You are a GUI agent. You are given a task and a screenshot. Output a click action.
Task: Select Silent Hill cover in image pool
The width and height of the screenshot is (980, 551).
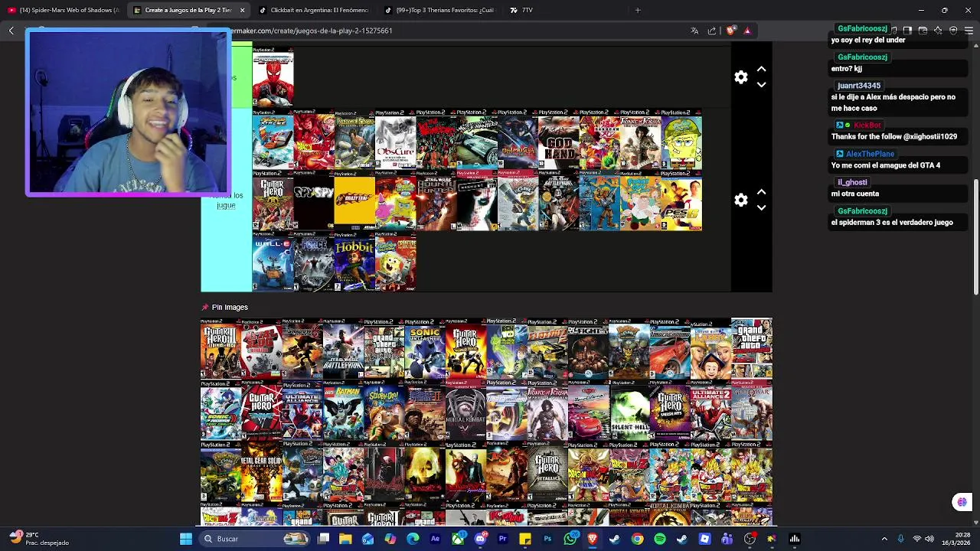(x=629, y=411)
